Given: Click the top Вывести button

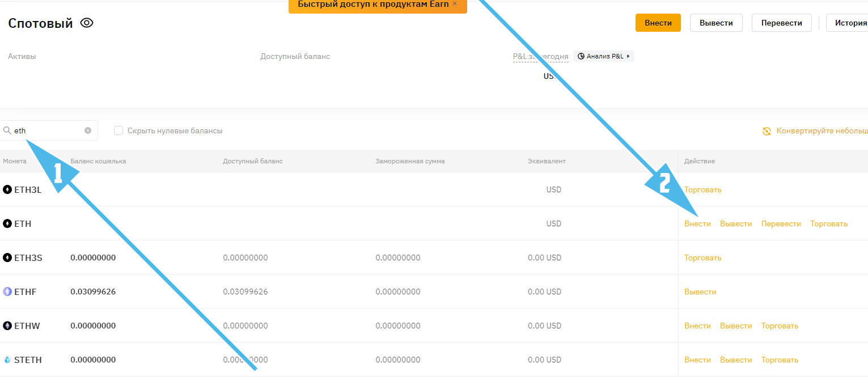Looking at the screenshot, I should [716, 23].
